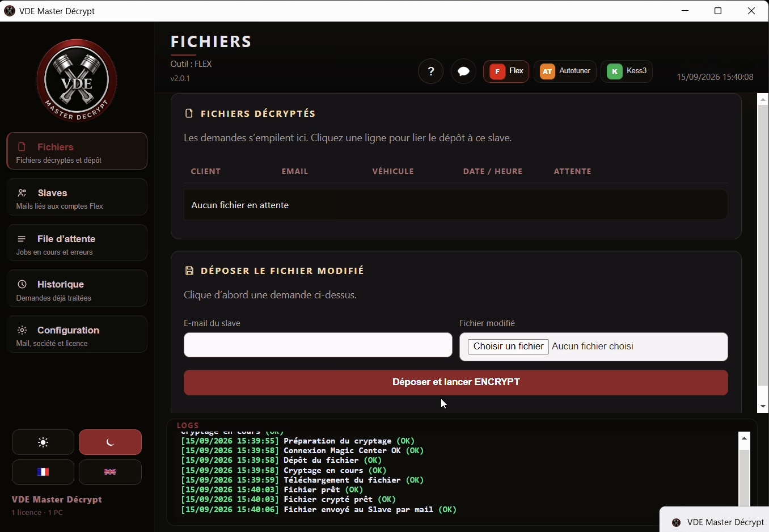Viewport: 769px width, 532px height.
Task: Click main panel scroll up arrow
Action: click(764, 100)
